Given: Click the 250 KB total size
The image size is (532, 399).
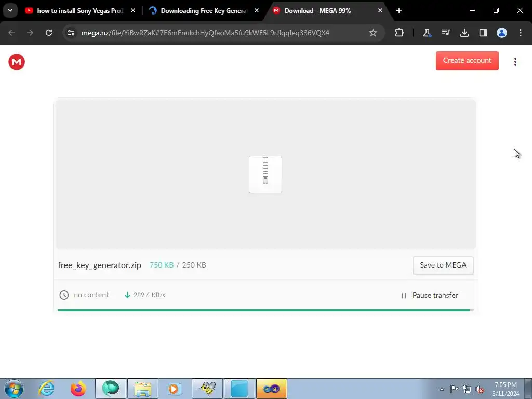Looking at the screenshot, I should pyautogui.click(x=194, y=265).
